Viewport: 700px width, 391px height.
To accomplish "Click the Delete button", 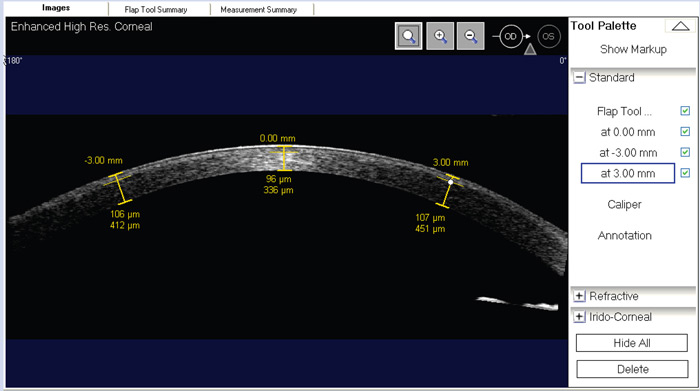I will [x=633, y=369].
